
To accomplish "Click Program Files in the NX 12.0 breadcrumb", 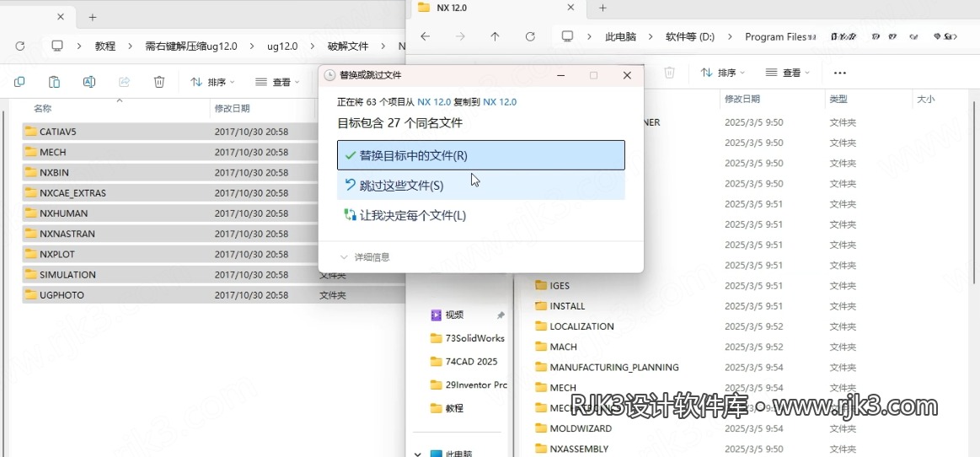I will pos(775,36).
